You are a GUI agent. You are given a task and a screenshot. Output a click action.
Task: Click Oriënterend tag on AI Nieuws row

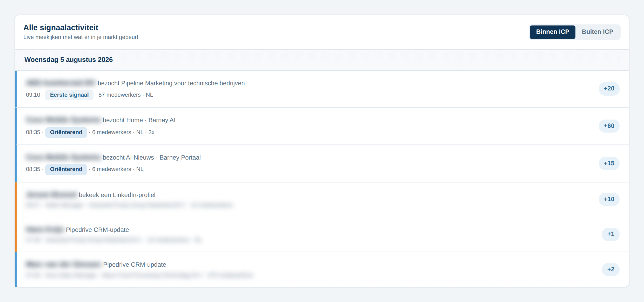click(x=66, y=169)
